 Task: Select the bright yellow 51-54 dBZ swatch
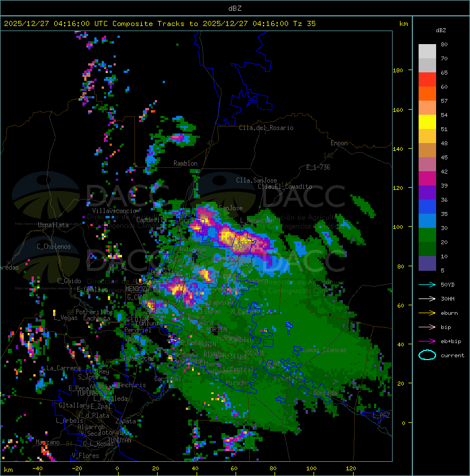point(427,122)
